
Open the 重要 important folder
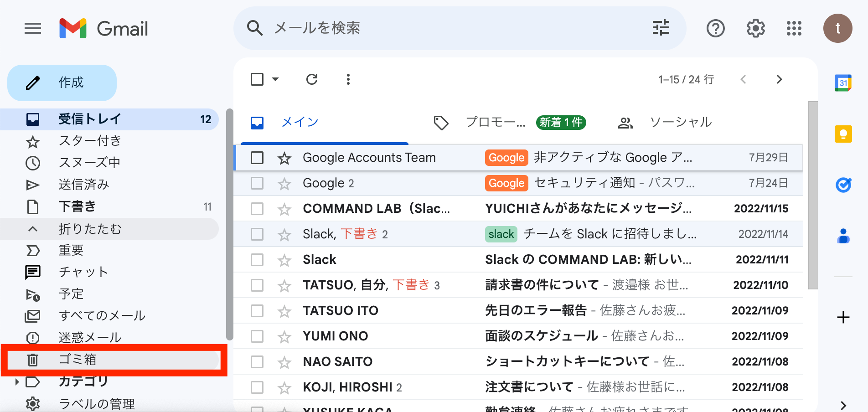[109, 251]
